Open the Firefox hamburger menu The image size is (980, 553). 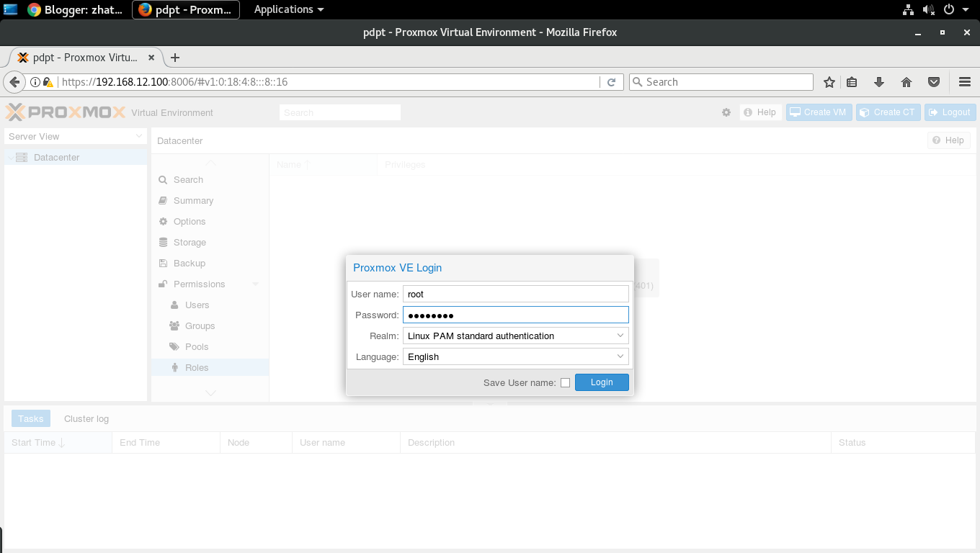pyautogui.click(x=965, y=82)
